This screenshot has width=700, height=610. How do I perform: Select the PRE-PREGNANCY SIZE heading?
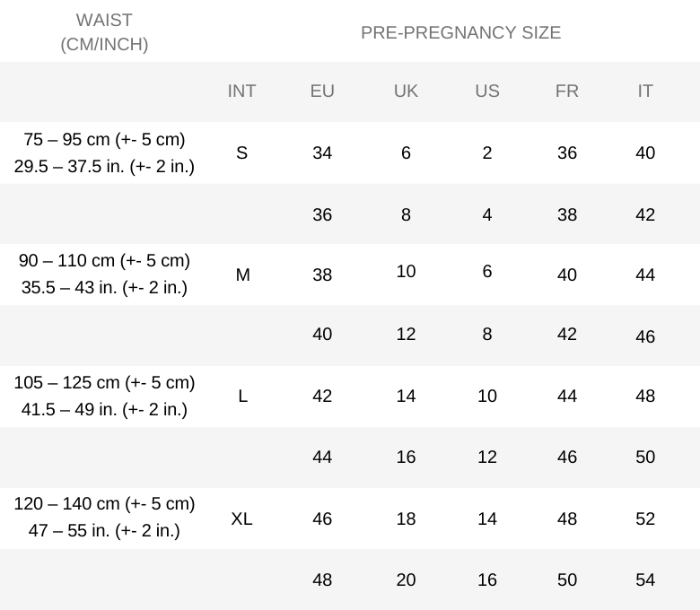[460, 32]
